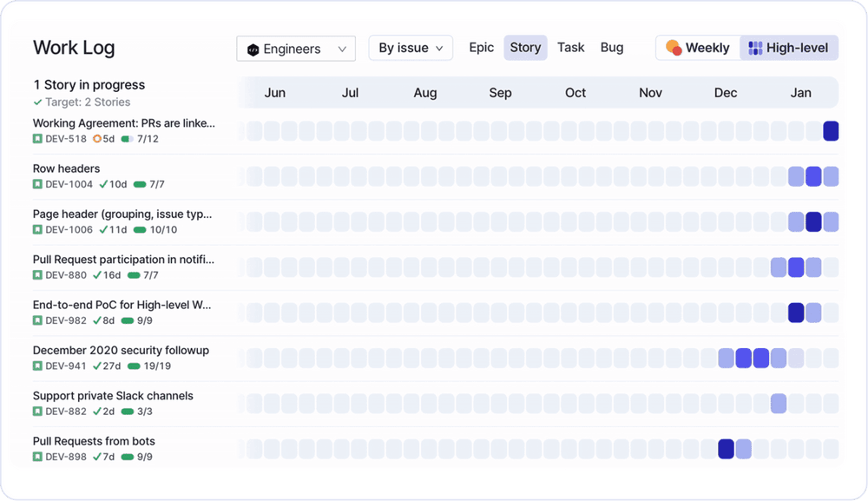Click the 'Support private Slack channels' story
Image resolution: width=868 pixels, height=501 pixels.
pyautogui.click(x=112, y=395)
